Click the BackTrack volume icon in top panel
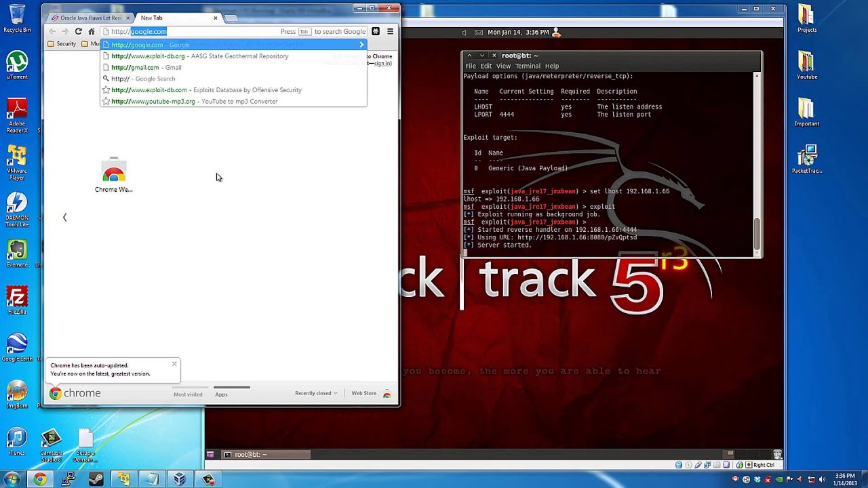Image resolution: width=868 pixels, height=488 pixels. 465,33
